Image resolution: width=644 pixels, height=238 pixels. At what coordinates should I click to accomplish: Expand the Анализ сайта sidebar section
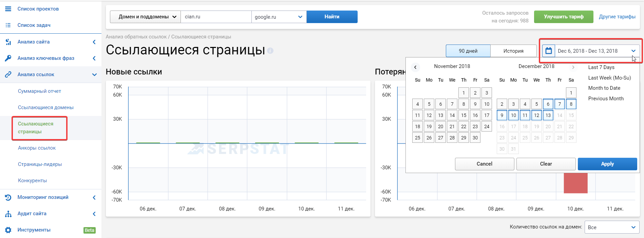[x=94, y=42]
